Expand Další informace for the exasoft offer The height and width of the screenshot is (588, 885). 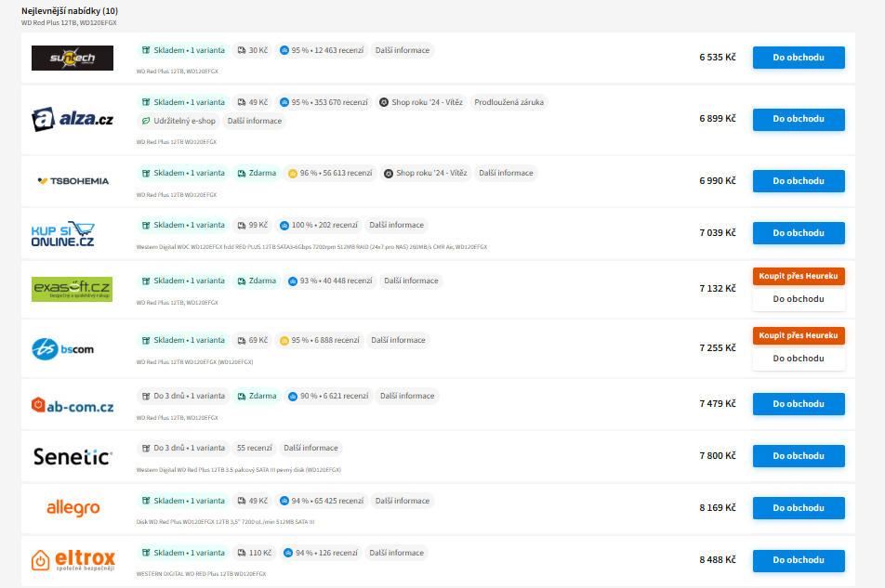click(x=411, y=281)
